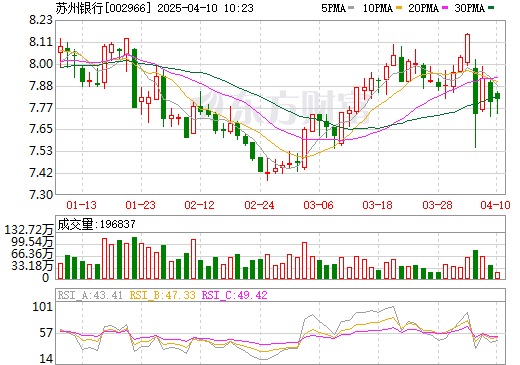This screenshot has height=365, width=520.
Task: Click the 14 RSI axis label
Action: click(46, 359)
